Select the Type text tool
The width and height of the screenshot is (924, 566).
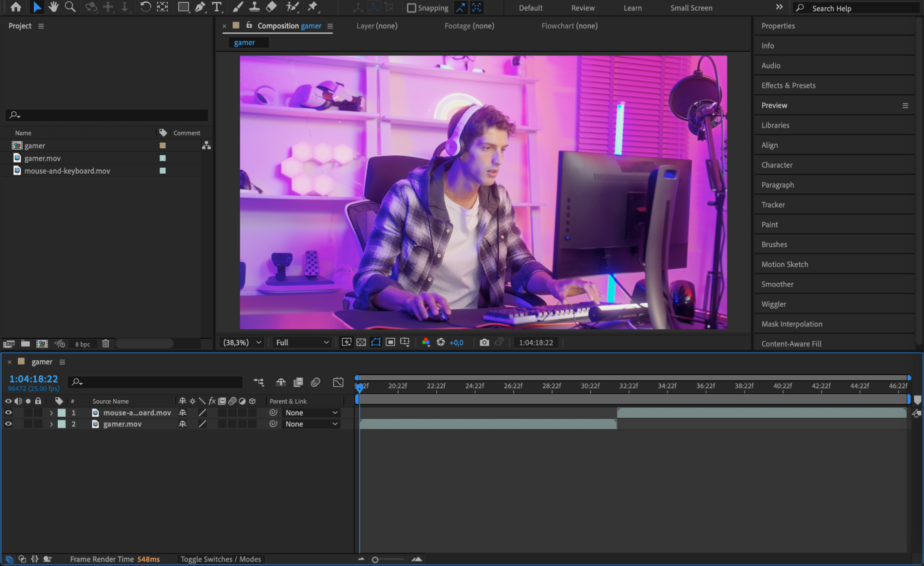click(216, 7)
